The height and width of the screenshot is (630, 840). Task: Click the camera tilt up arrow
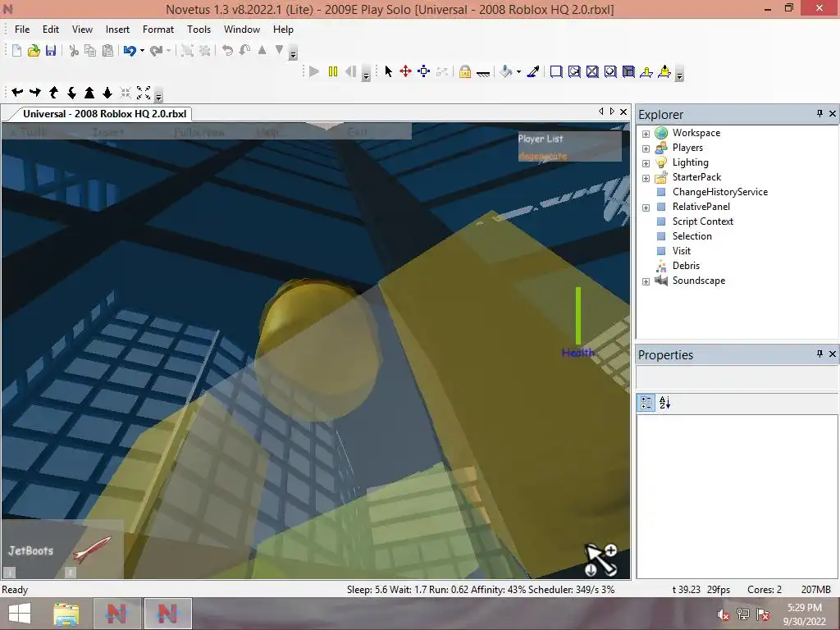click(53, 92)
